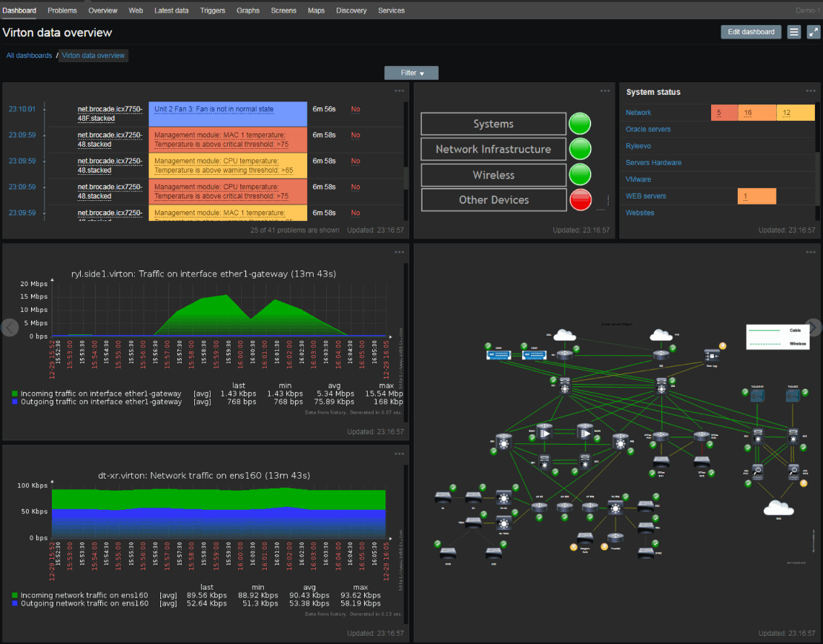Enter fullscreen mode with the expand icon
The width and height of the screenshot is (823, 644).
[813, 32]
